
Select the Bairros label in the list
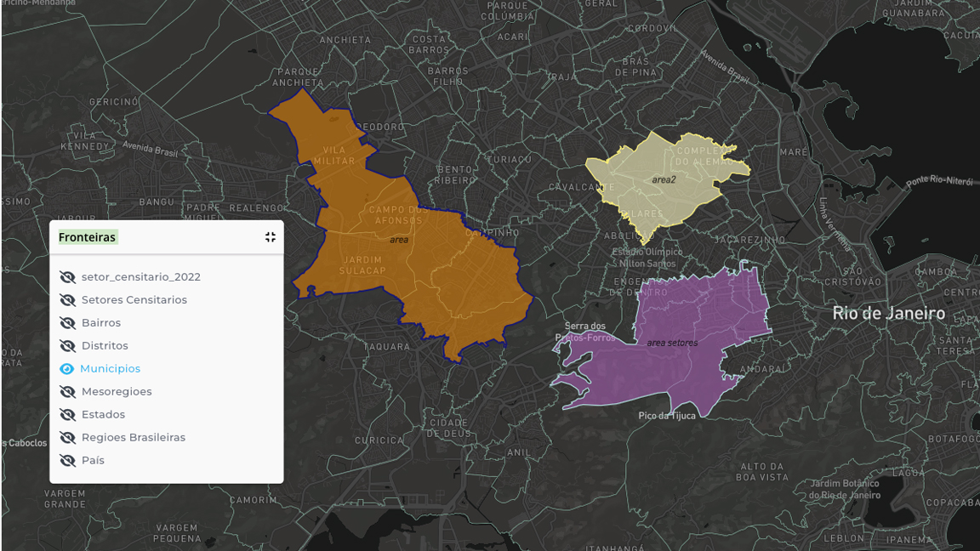pyautogui.click(x=101, y=323)
